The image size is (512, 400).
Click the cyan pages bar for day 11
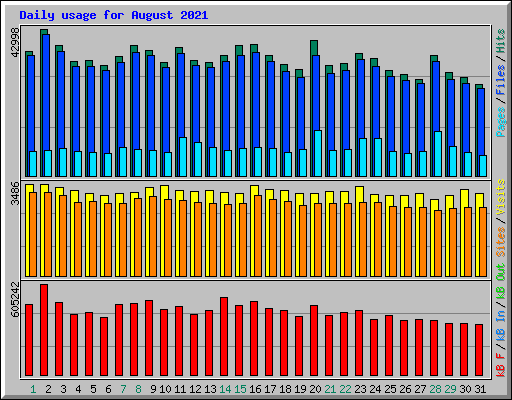tap(183, 157)
